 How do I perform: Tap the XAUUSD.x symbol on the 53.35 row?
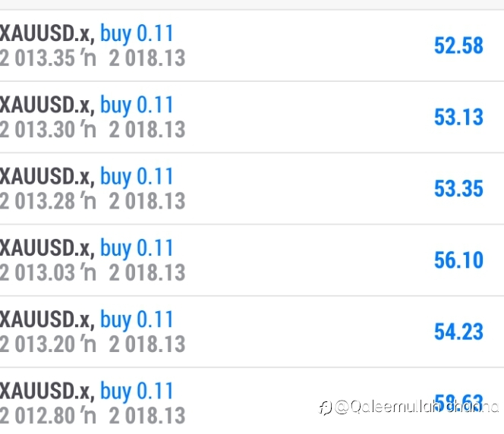pyautogui.click(x=46, y=177)
